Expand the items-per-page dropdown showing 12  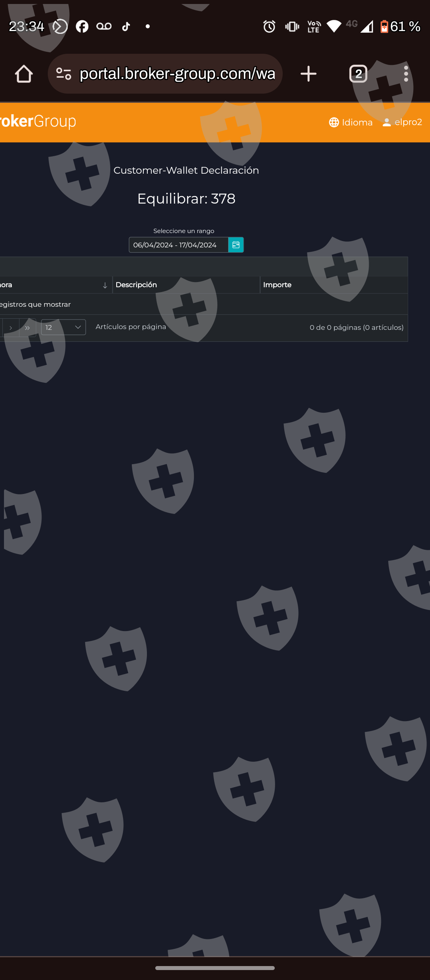pos(63,327)
